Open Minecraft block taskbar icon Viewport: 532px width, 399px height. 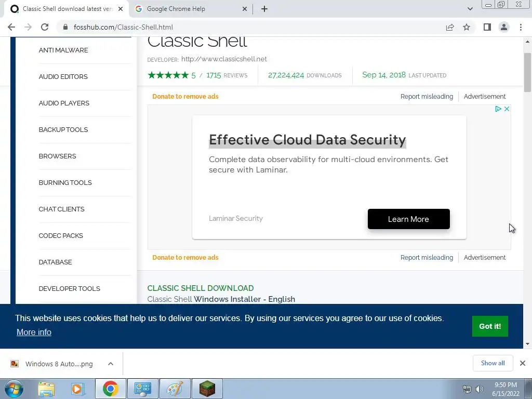(x=207, y=389)
